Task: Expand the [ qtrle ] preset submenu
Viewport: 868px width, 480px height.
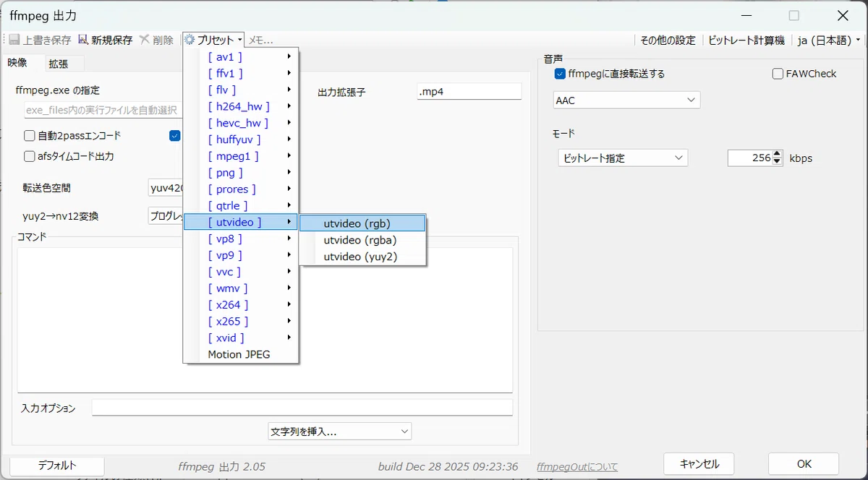Action: click(241, 206)
